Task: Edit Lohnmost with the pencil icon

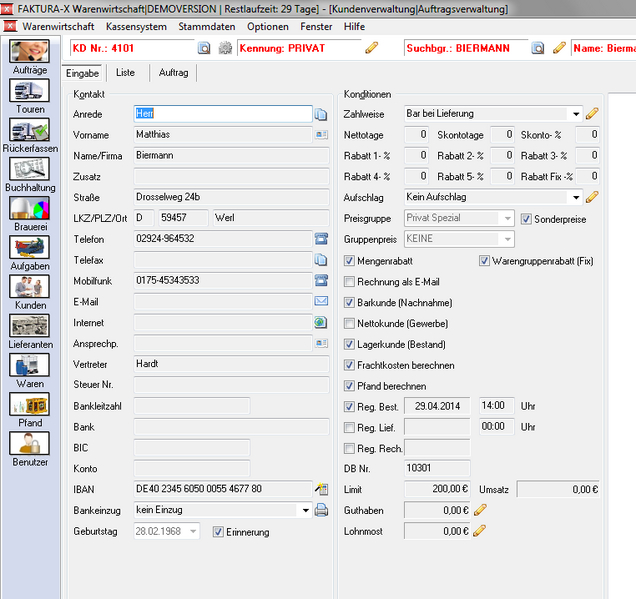Action: 479,530
